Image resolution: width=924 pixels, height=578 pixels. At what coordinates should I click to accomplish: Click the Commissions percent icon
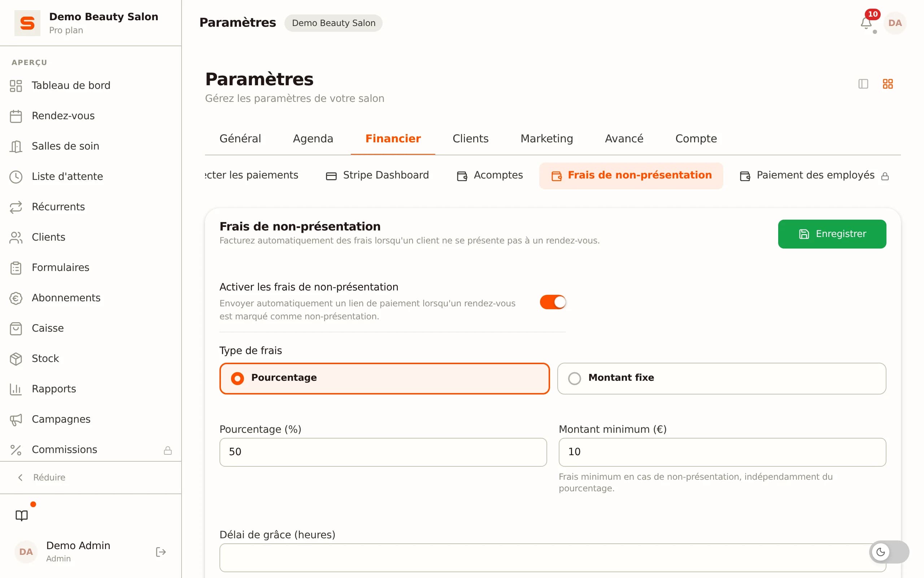tap(16, 450)
